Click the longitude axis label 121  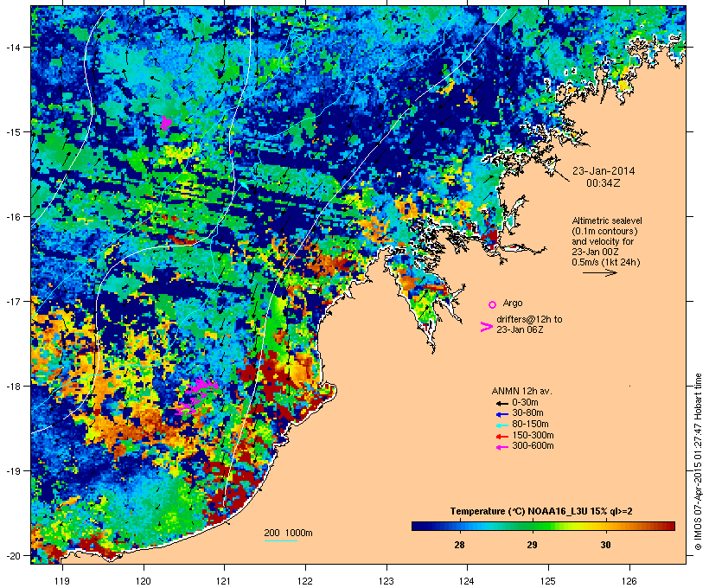(x=224, y=581)
